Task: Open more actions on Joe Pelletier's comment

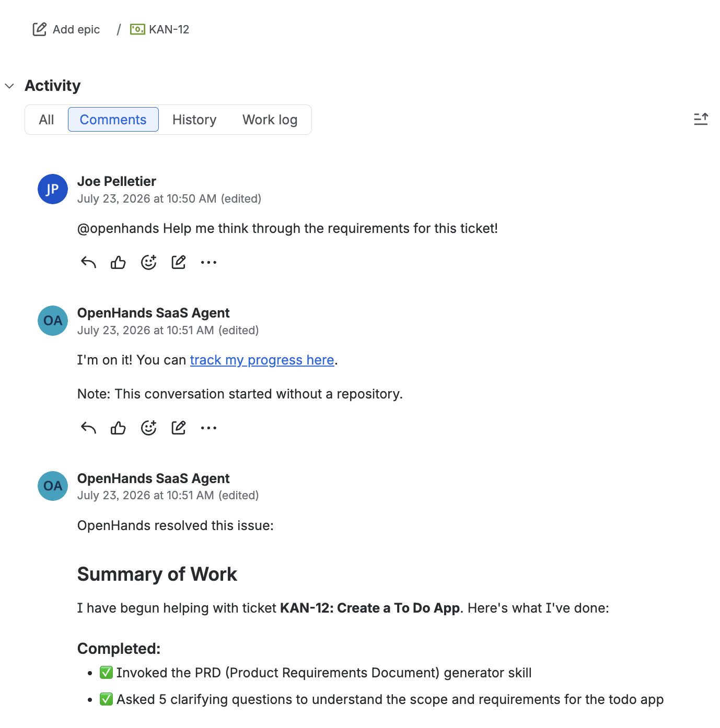Action: click(208, 262)
